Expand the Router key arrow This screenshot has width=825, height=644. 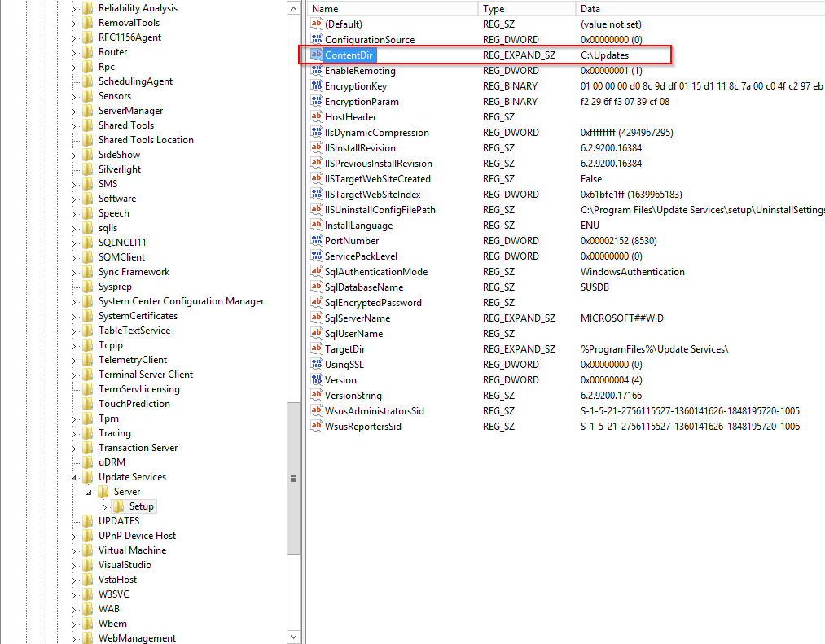[x=73, y=53]
